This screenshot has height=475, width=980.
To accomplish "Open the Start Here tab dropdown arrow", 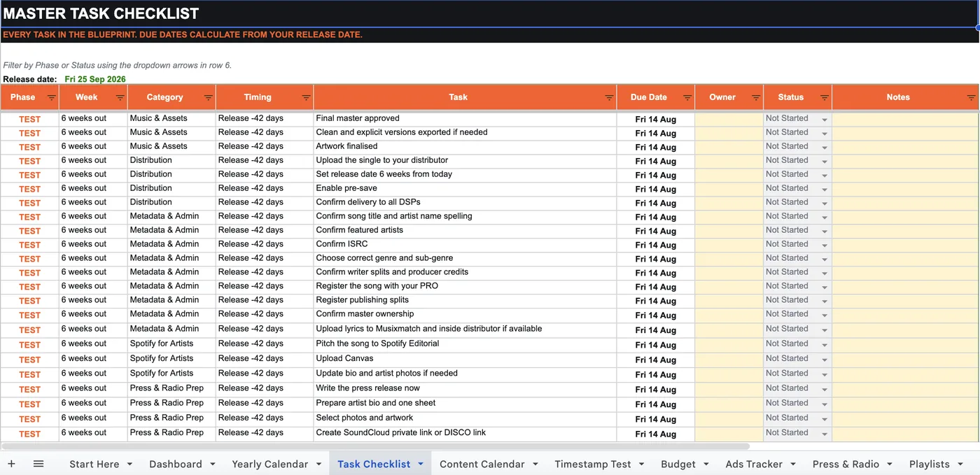I will tap(129, 464).
